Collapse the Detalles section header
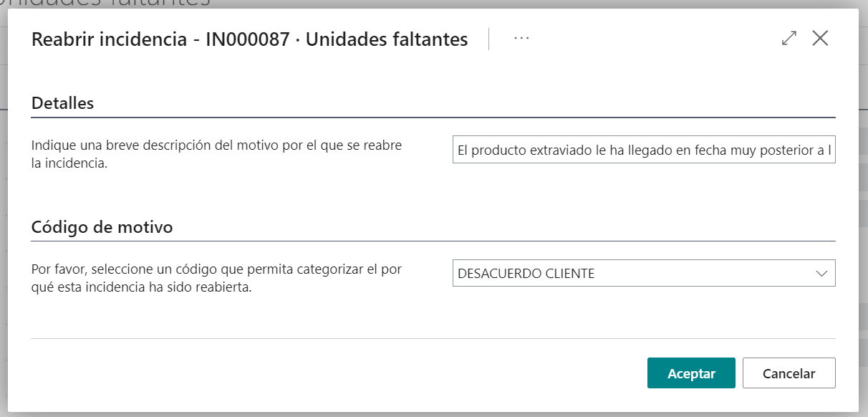 [63, 102]
